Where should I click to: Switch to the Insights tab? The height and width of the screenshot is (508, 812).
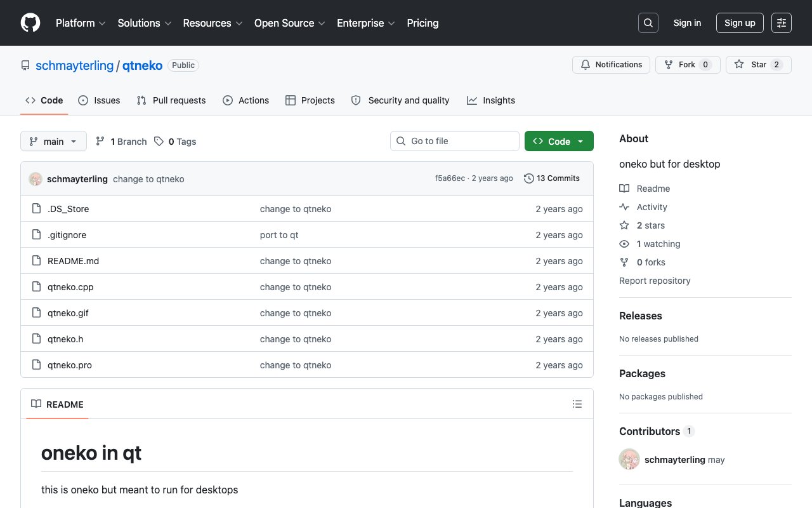pos(491,100)
